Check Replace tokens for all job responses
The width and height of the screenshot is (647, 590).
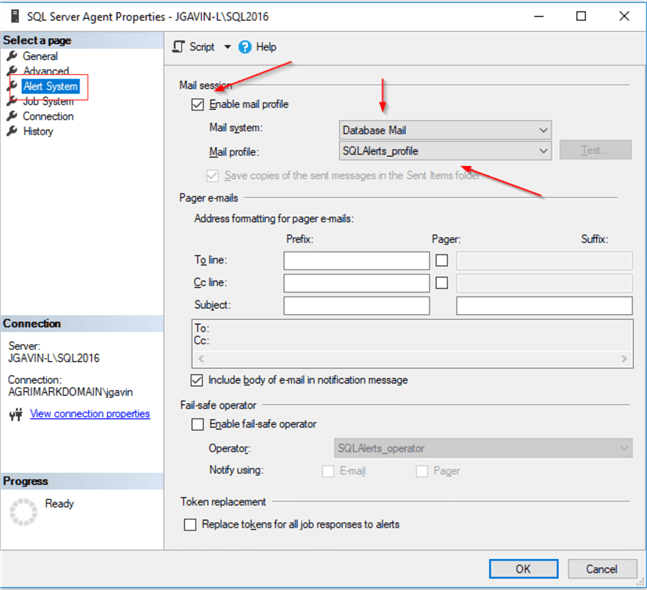191,524
